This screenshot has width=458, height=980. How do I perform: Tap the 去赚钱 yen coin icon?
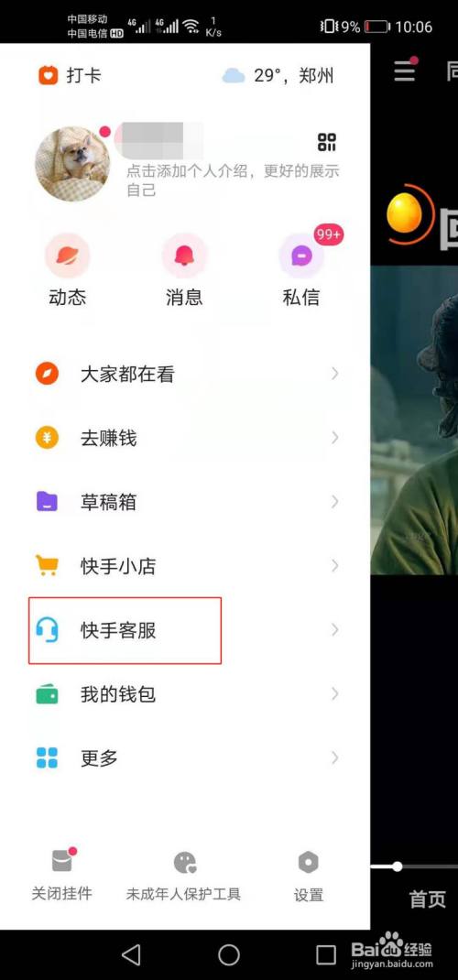tap(47, 438)
